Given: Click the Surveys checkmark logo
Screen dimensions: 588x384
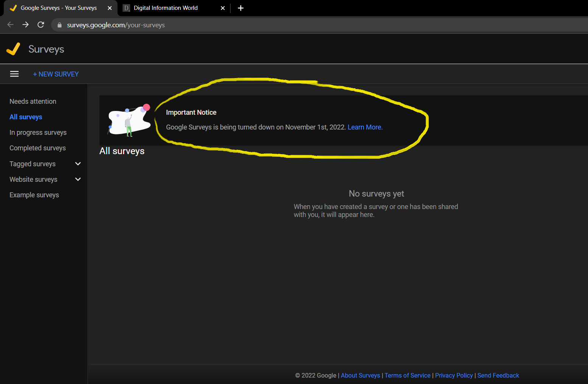Looking at the screenshot, I should 13,49.
